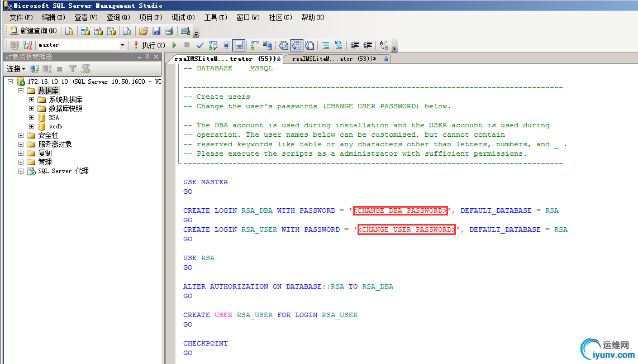This screenshot has height=364, width=638.
Task: Expand the 管理 folder
Action: click(x=21, y=162)
